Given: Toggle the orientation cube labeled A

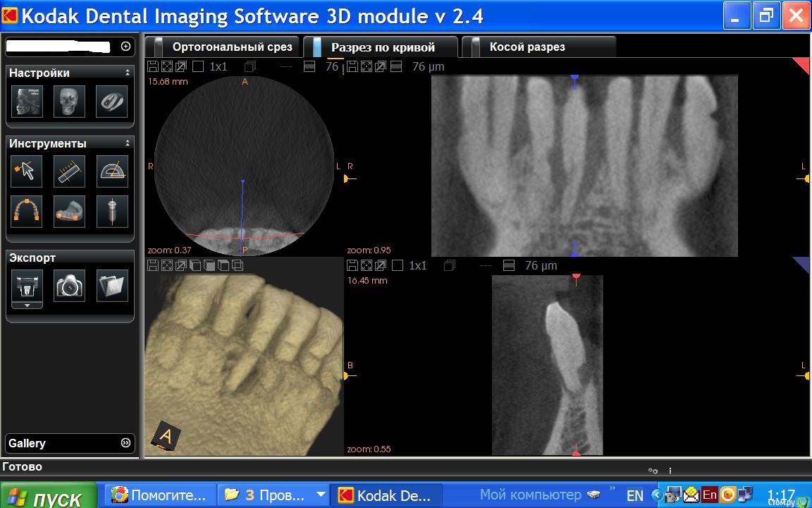Looking at the screenshot, I should tap(166, 436).
